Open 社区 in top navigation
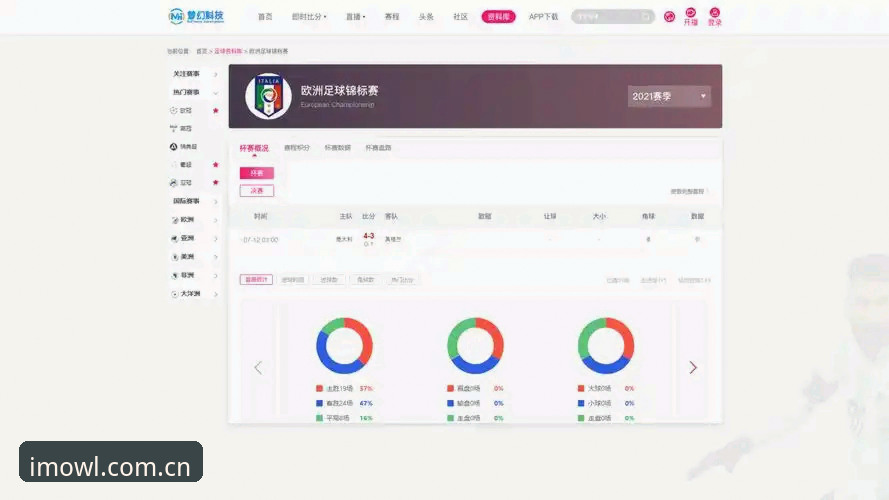The height and width of the screenshot is (500, 889). coord(460,17)
